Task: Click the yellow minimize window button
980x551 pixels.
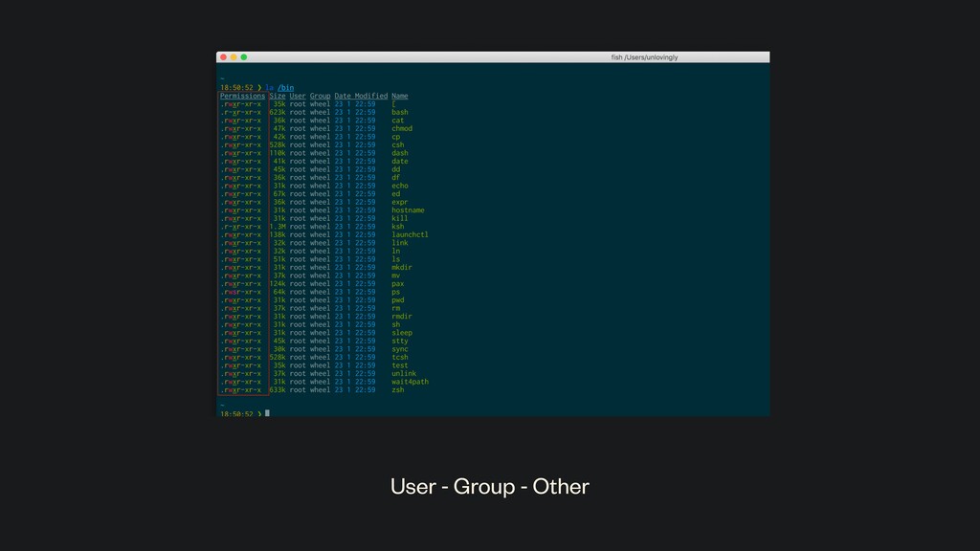Action: [234, 57]
